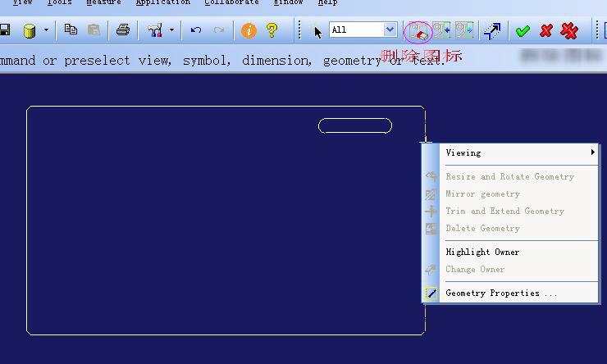
Task: Click the icon to the right of Print
Action: (155, 30)
